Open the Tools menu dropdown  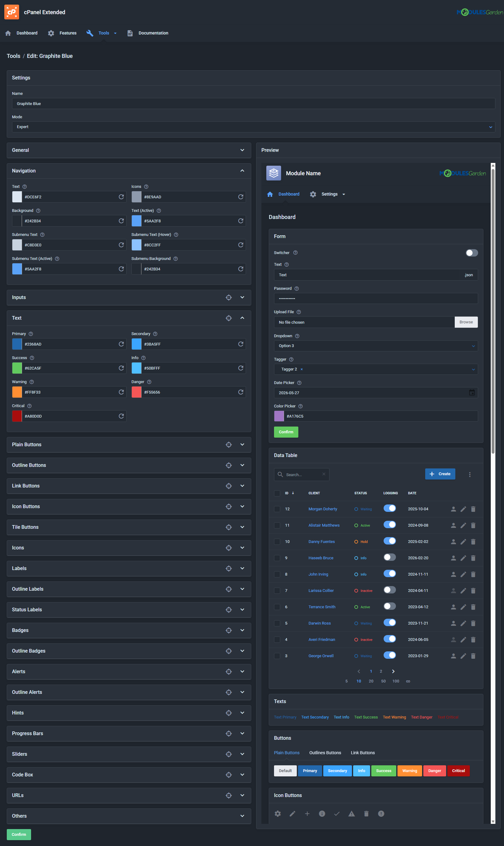click(102, 33)
